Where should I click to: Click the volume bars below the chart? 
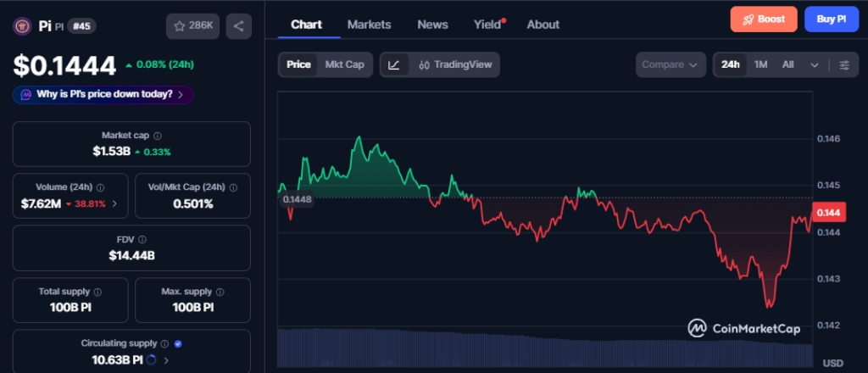[545, 348]
